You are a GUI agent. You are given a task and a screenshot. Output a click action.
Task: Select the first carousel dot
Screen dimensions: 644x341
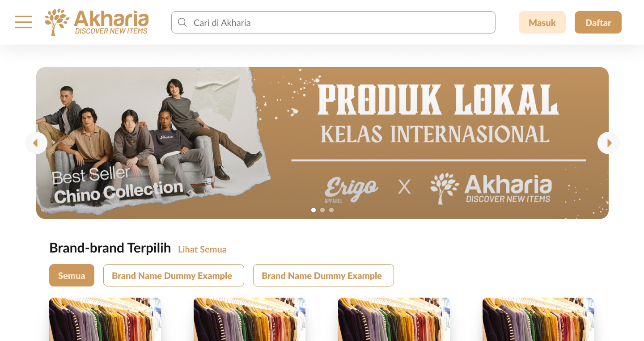pyautogui.click(x=314, y=210)
